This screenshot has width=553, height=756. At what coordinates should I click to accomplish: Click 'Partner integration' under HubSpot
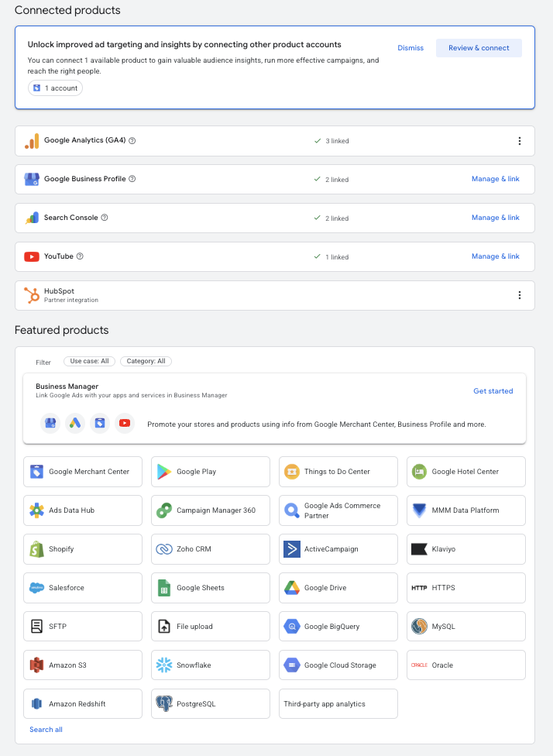[71, 300]
